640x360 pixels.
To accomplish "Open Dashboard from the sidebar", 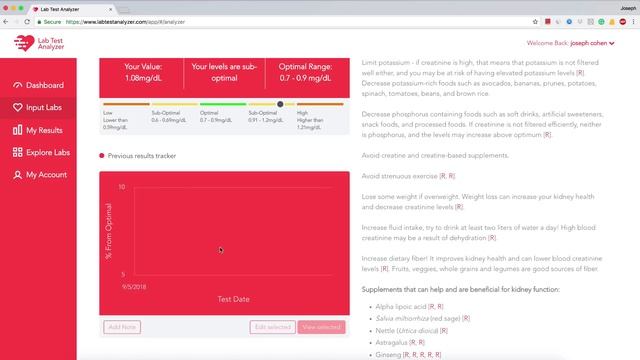I will (38, 85).
